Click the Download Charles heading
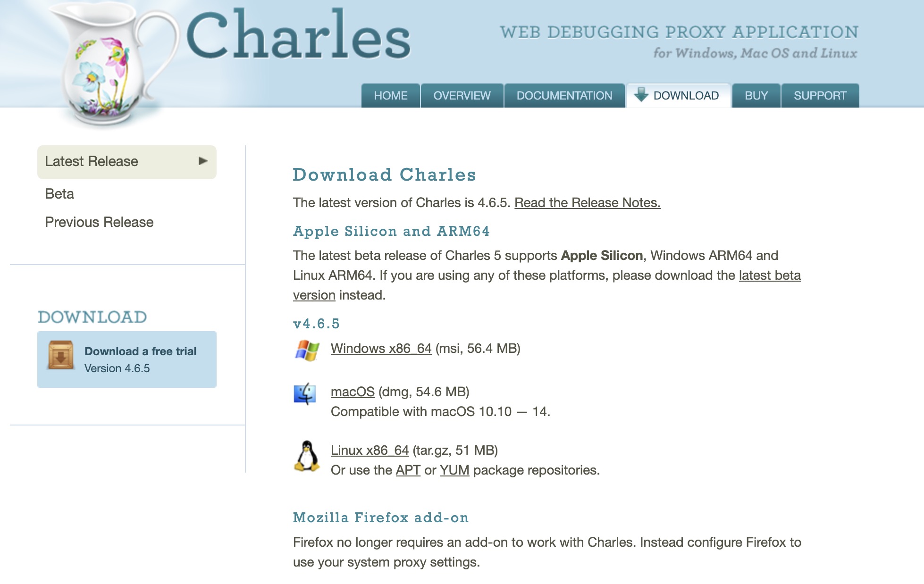The width and height of the screenshot is (924, 584). pyautogui.click(x=385, y=175)
